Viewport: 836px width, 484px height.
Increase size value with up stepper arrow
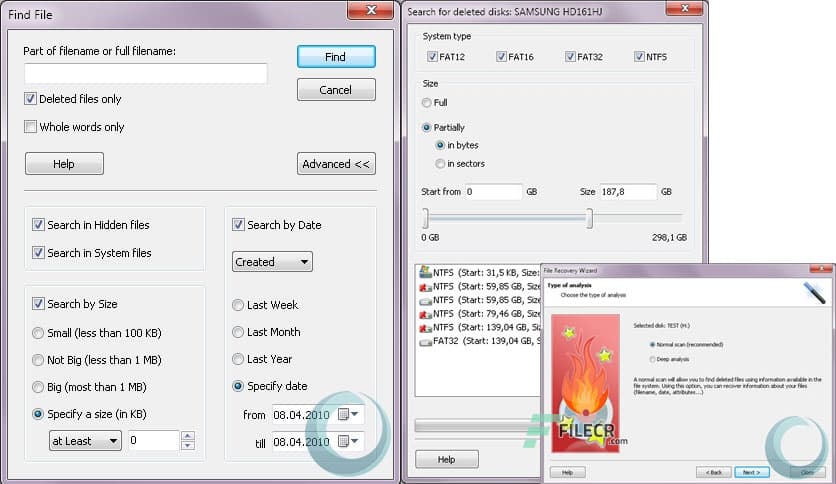pyautogui.click(x=187, y=436)
